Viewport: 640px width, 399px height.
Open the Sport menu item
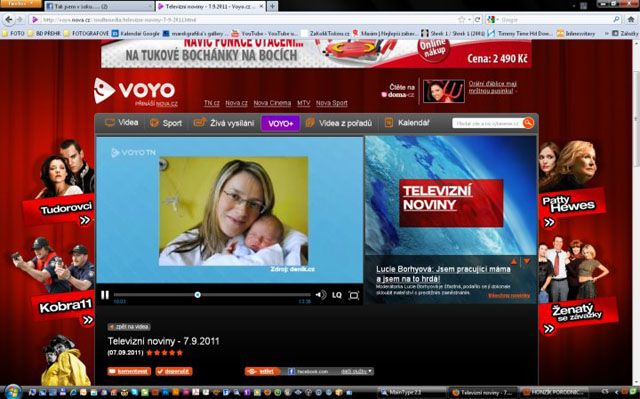[166, 123]
